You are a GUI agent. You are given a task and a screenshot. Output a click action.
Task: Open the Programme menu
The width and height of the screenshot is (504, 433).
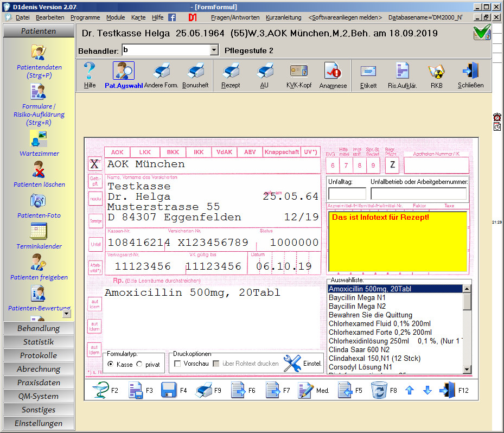tap(85, 17)
